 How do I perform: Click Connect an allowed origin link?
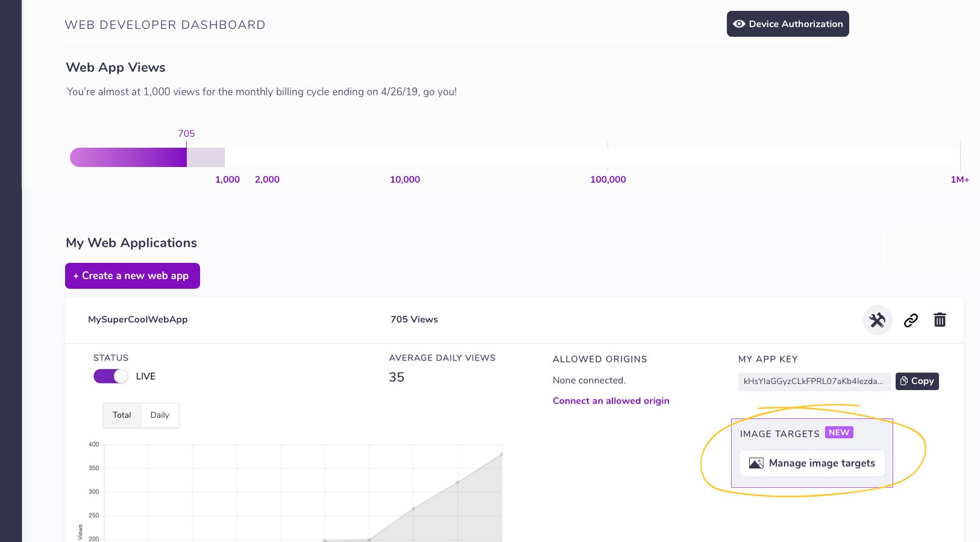click(611, 401)
